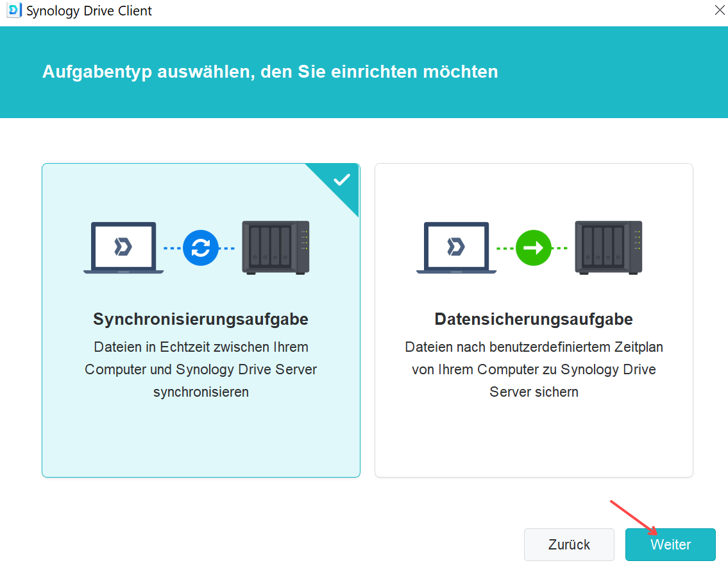The height and width of the screenshot is (579, 728).
Task: Click the laptop icon in the Synchronisierungsaufgabe card
Action: click(x=123, y=248)
